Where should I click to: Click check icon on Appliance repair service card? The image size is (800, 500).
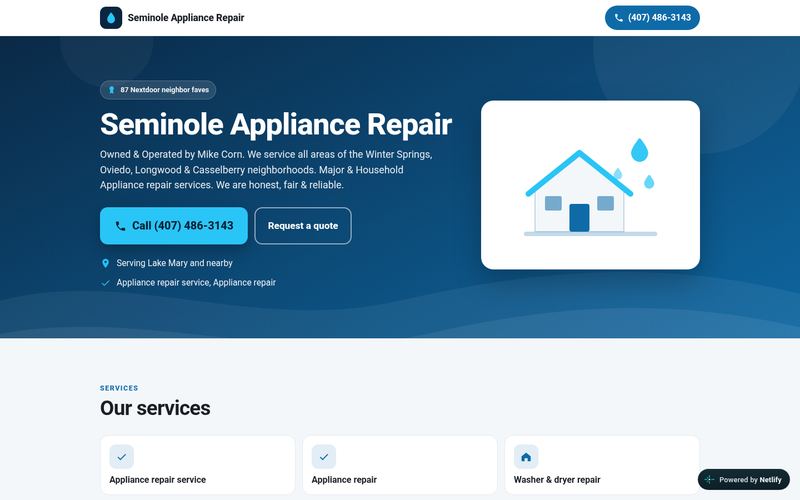coord(121,457)
